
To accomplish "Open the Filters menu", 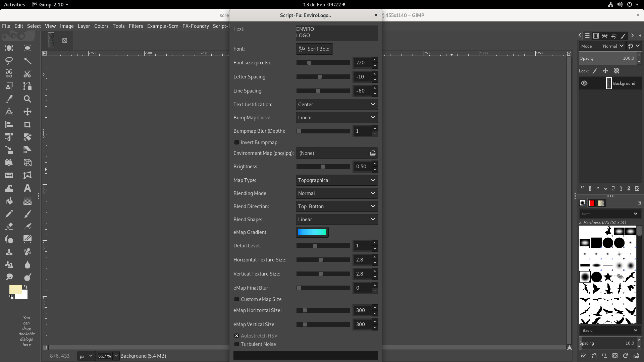I will click(136, 26).
